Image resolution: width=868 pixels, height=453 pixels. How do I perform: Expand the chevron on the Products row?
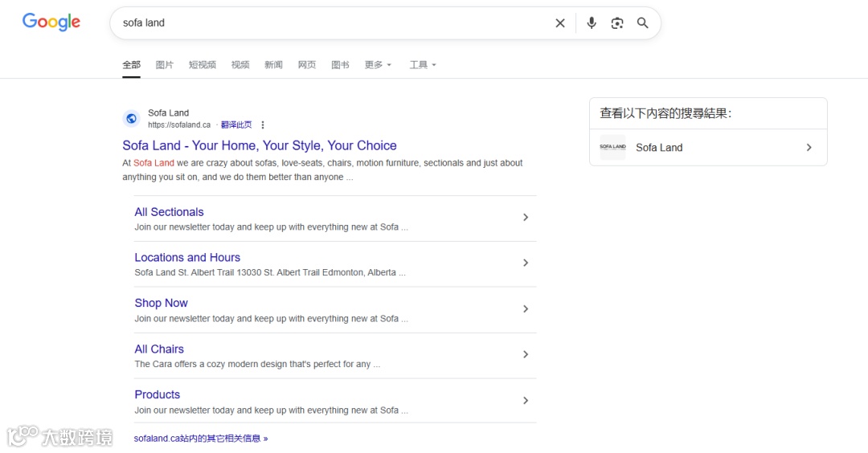coord(526,400)
